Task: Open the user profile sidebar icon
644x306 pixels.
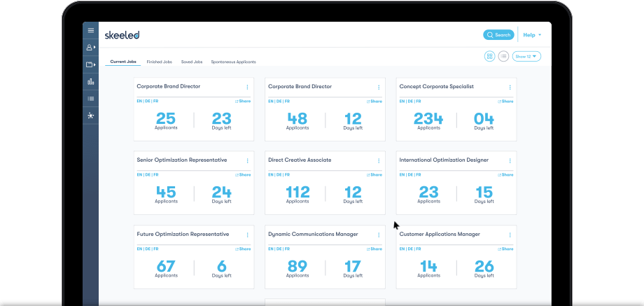Action: point(90,47)
